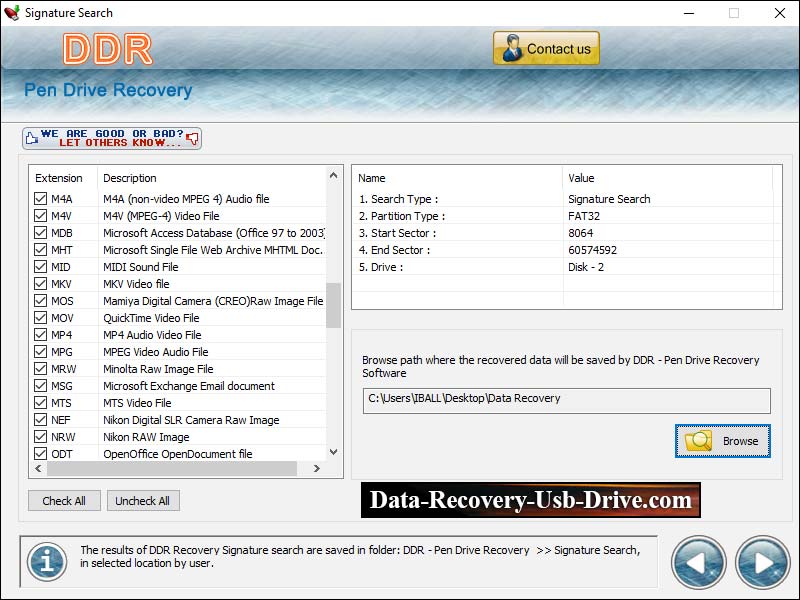Click 'Minolta Raw Image File' description
The width and height of the screenshot is (800, 600).
coord(158,369)
